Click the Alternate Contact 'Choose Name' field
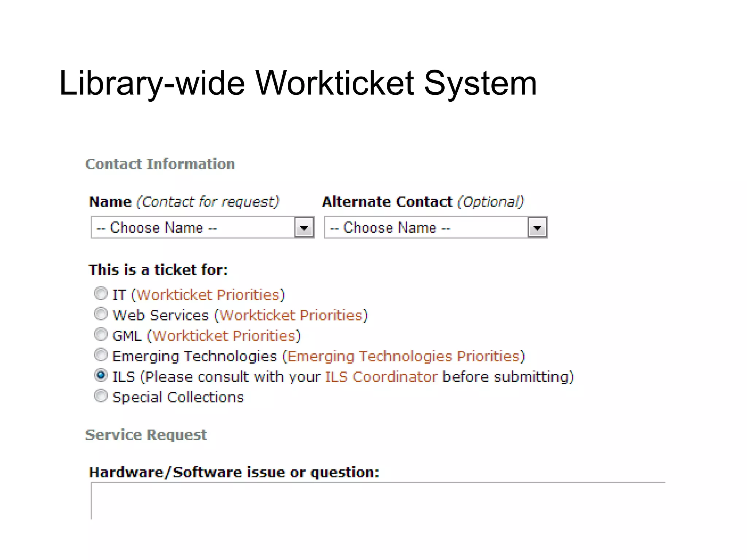 [x=436, y=227]
